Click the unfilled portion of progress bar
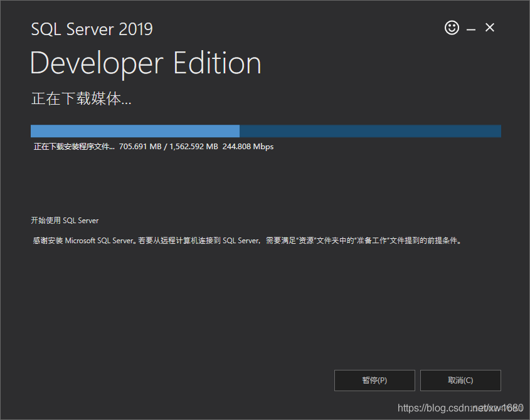This screenshot has height=420, width=530. coord(370,131)
